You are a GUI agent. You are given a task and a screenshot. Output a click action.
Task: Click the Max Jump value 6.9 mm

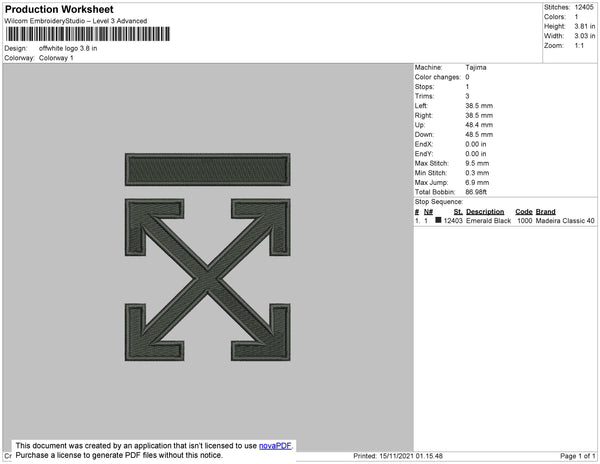(x=477, y=182)
